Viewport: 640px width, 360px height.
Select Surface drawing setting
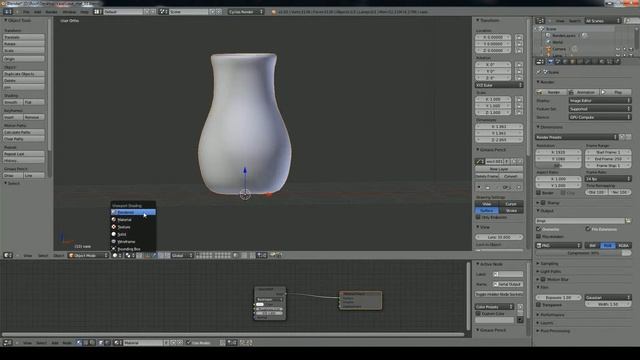click(x=487, y=211)
